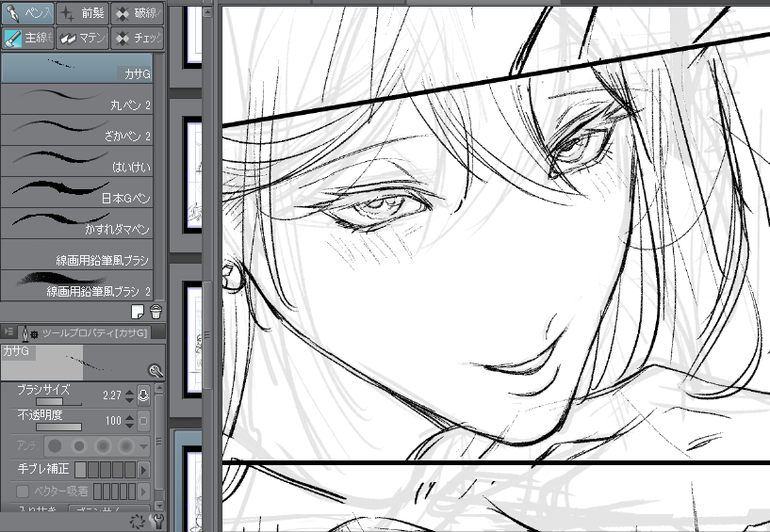The height and width of the screenshot is (532, 770).
Task: Open sub tool detail via wrench on preview
Action: [156, 371]
